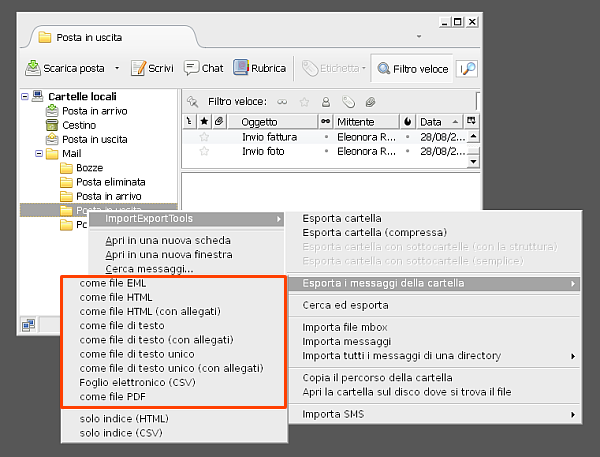The width and height of the screenshot is (600, 457).
Task: Sort by the attachment column header
Action: (219, 121)
